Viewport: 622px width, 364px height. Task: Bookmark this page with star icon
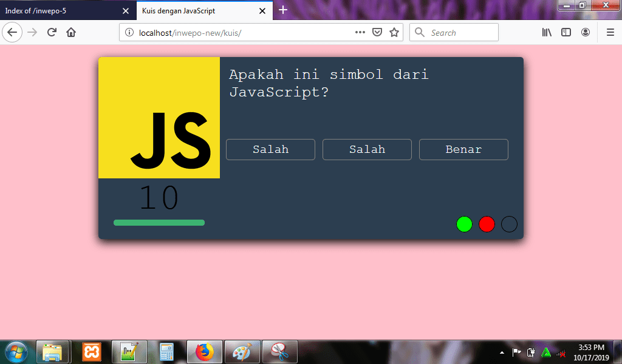point(394,32)
